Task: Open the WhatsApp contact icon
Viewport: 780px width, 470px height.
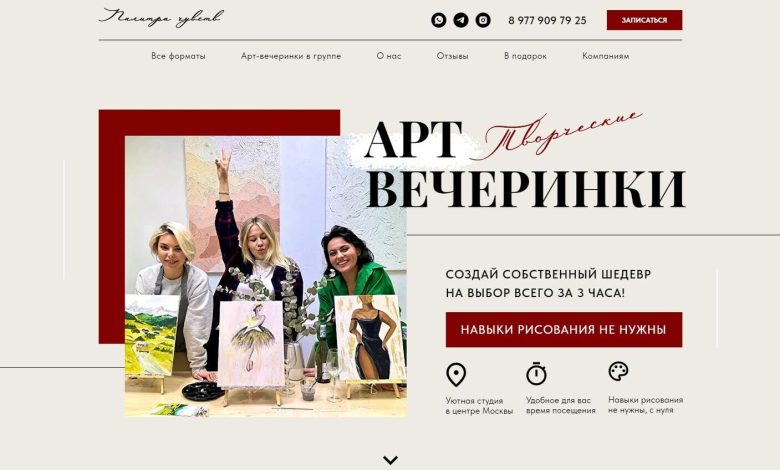Action: tap(438, 20)
